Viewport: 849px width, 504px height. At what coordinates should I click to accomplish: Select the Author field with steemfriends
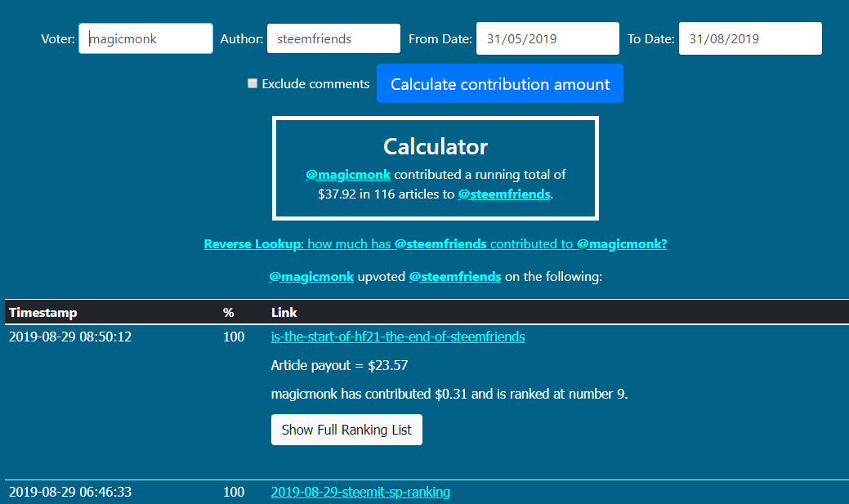pyautogui.click(x=333, y=38)
